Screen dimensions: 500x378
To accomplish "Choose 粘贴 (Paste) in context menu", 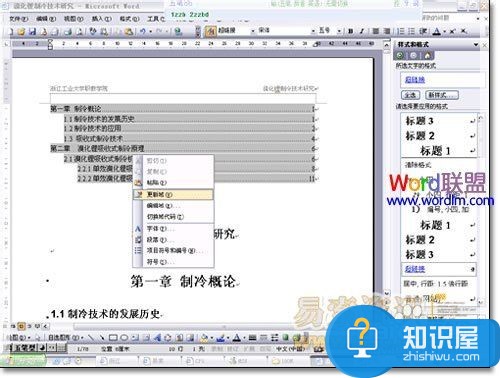I will pos(173,183).
